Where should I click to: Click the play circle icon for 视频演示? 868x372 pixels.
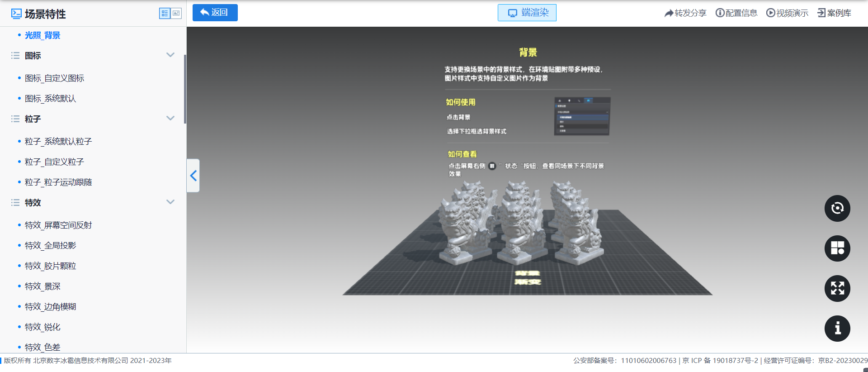click(770, 13)
